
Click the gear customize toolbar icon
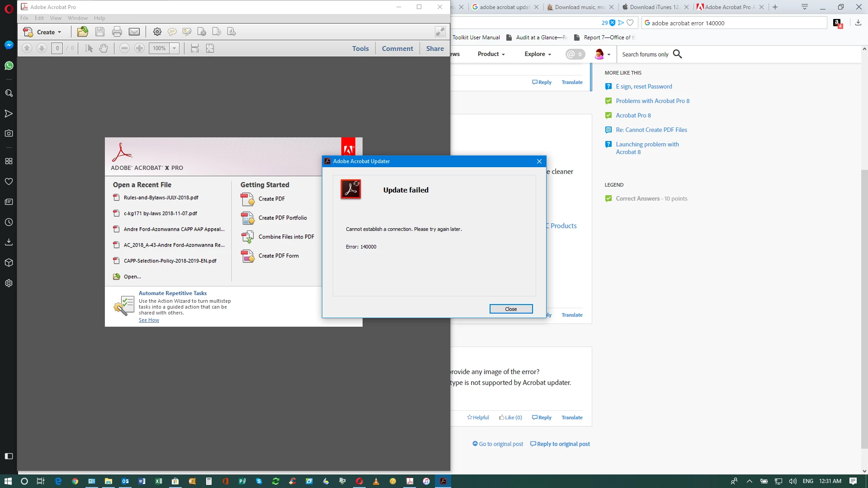click(157, 32)
